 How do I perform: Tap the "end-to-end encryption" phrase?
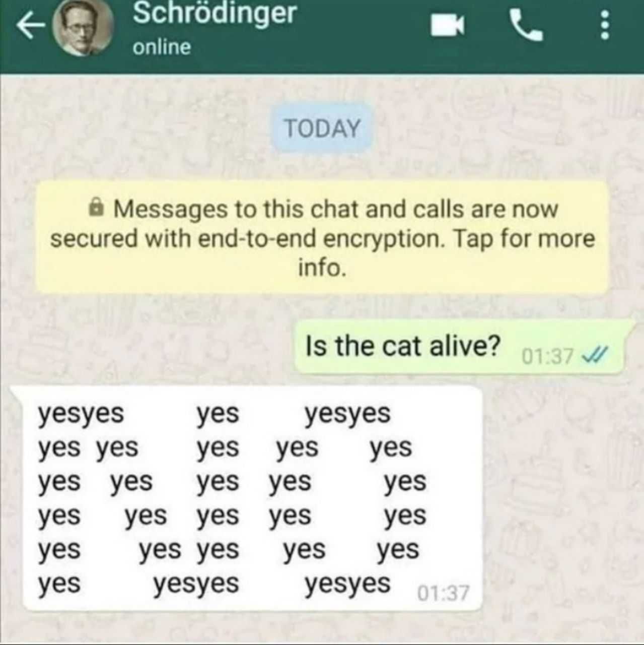pos(321,239)
